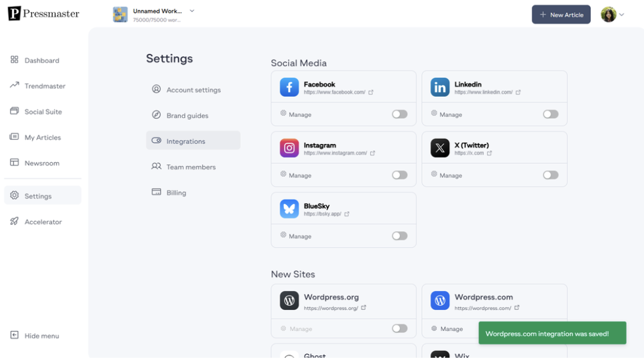Image resolution: width=644 pixels, height=359 pixels.
Task: Click the New Article button
Action: coord(561,14)
